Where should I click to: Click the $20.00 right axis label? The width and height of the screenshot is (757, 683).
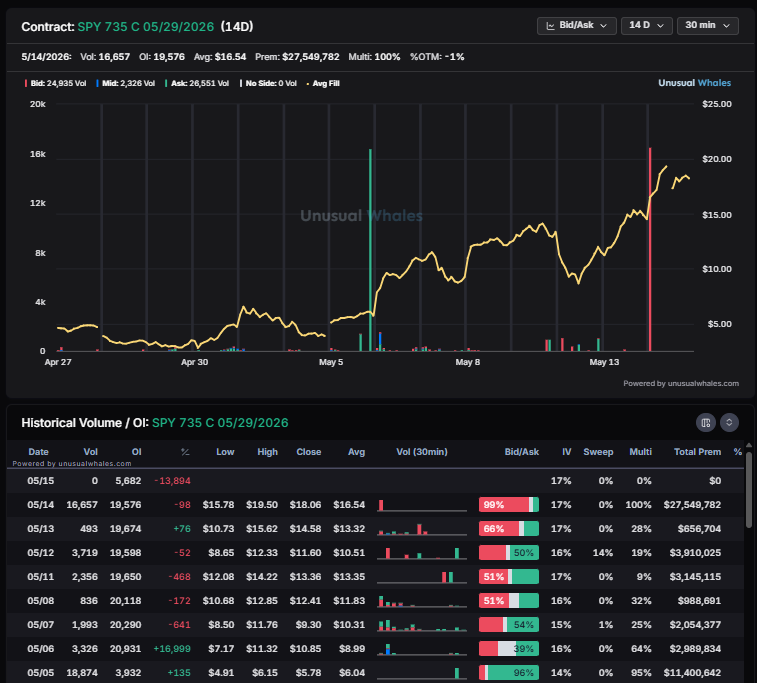pyautogui.click(x=716, y=159)
